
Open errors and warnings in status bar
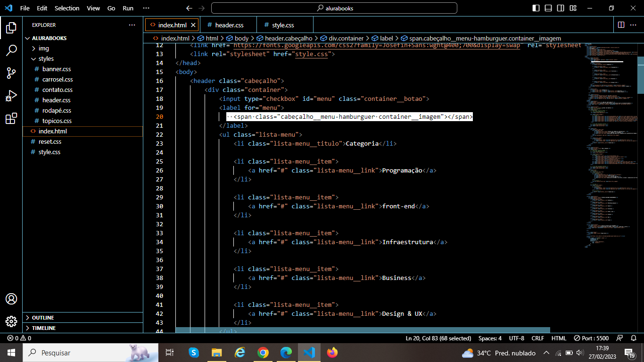[x=19, y=338]
